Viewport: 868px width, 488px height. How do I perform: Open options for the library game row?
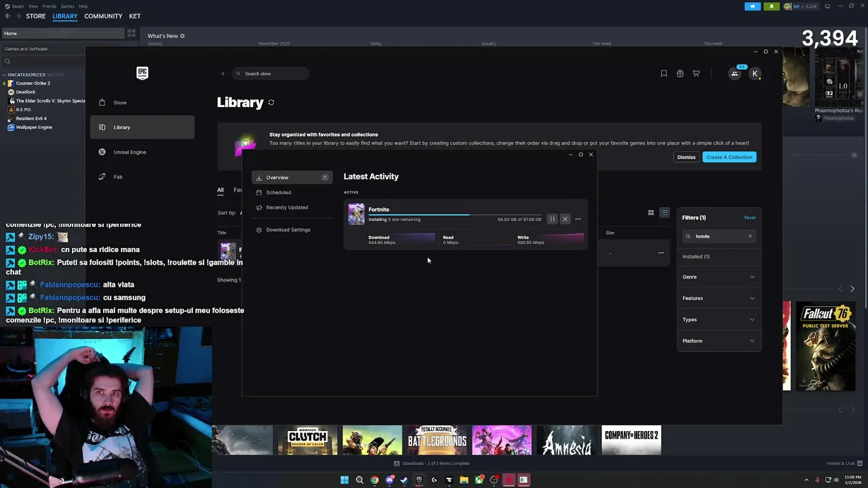661,253
